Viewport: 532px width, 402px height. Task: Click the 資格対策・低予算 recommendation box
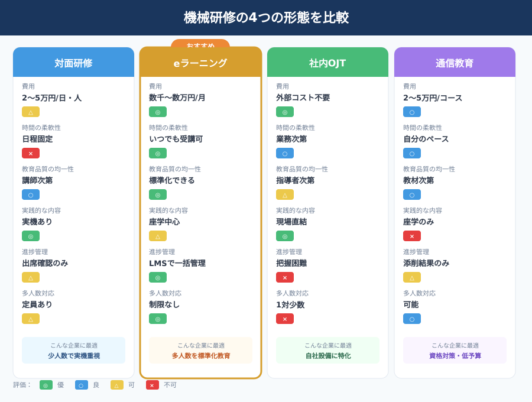(455, 351)
